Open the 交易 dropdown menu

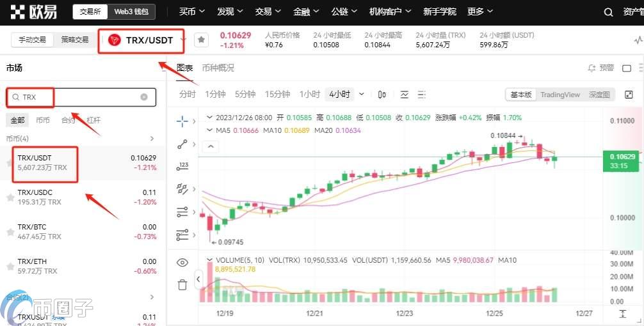[268, 12]
